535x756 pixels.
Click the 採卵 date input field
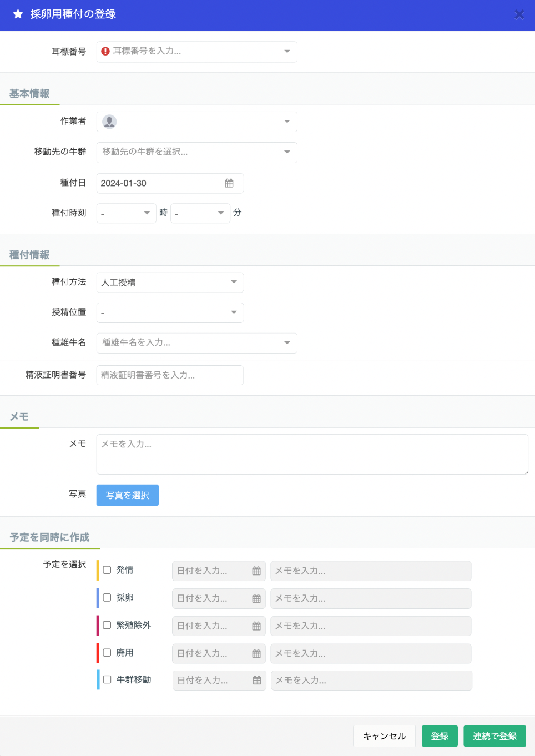coord(219,598)
